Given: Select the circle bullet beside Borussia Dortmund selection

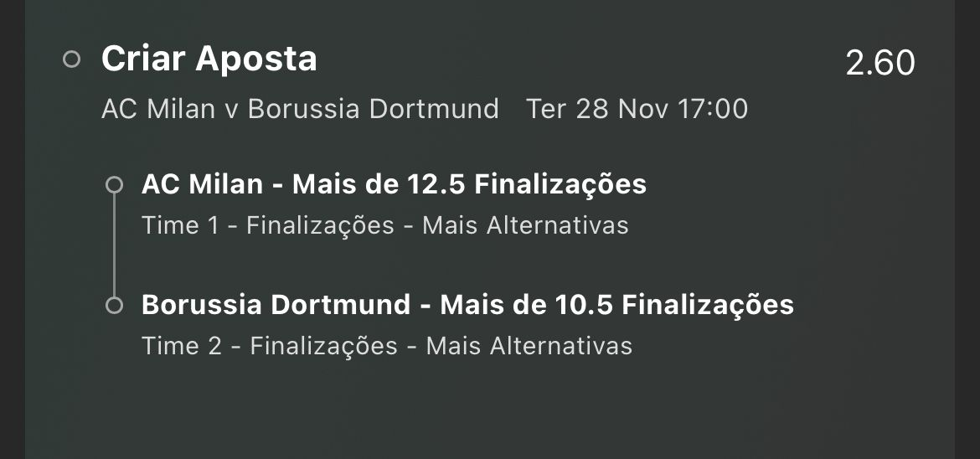Looking at the screenshot, I should point(114,306).
